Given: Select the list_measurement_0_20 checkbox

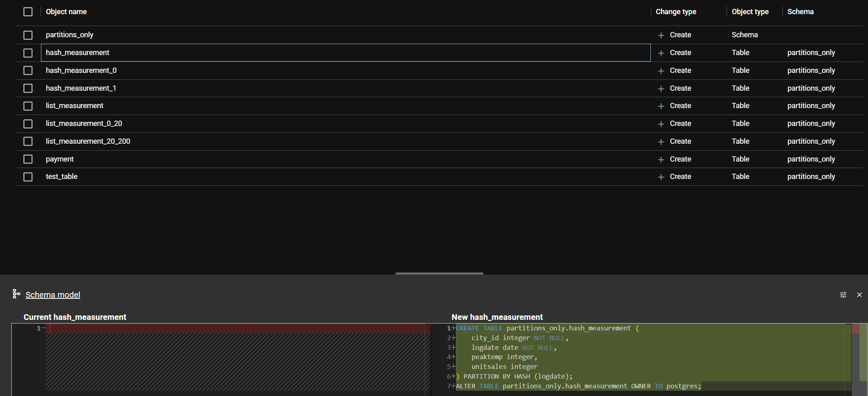Looking at the screenshot, I should click(28, 124).
